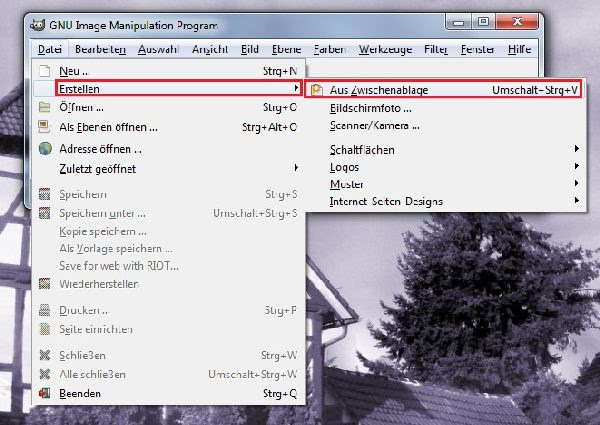Maximize the GIMP window
This screenshot has width=600, height=425.
coord(483,22)
